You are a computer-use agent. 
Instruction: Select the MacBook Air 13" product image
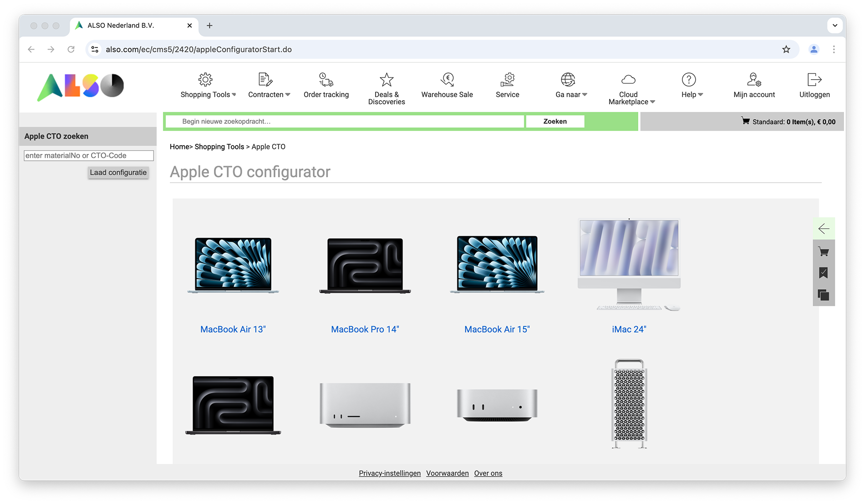coord(233,265)
